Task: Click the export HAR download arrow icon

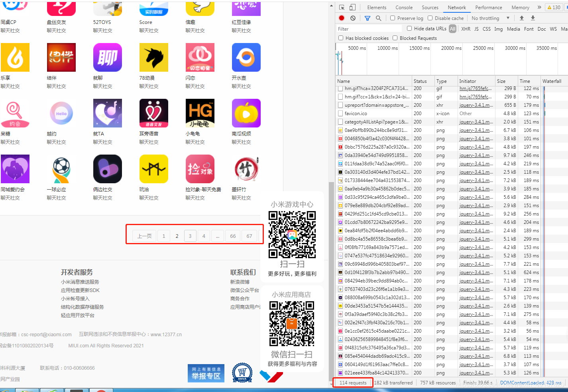Action: coord(533,18)
